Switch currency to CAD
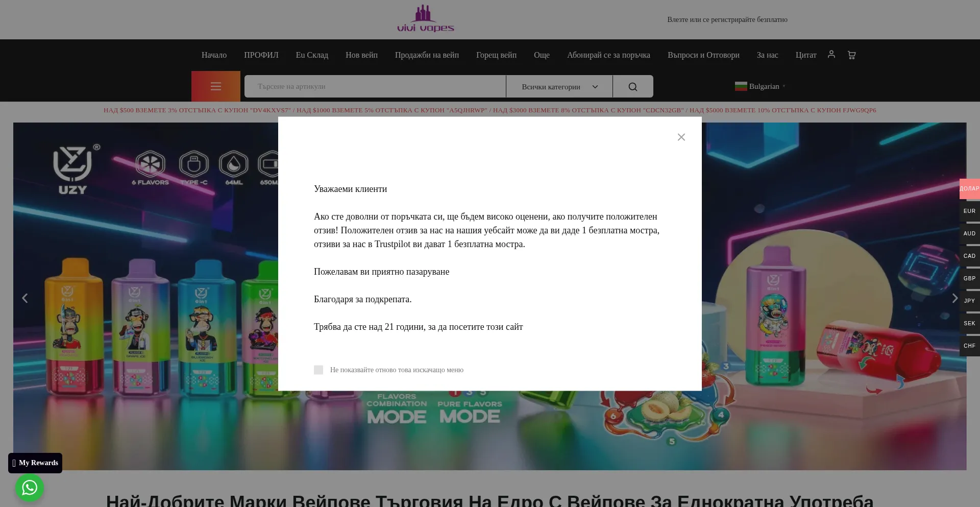 (x=970, y=256)
